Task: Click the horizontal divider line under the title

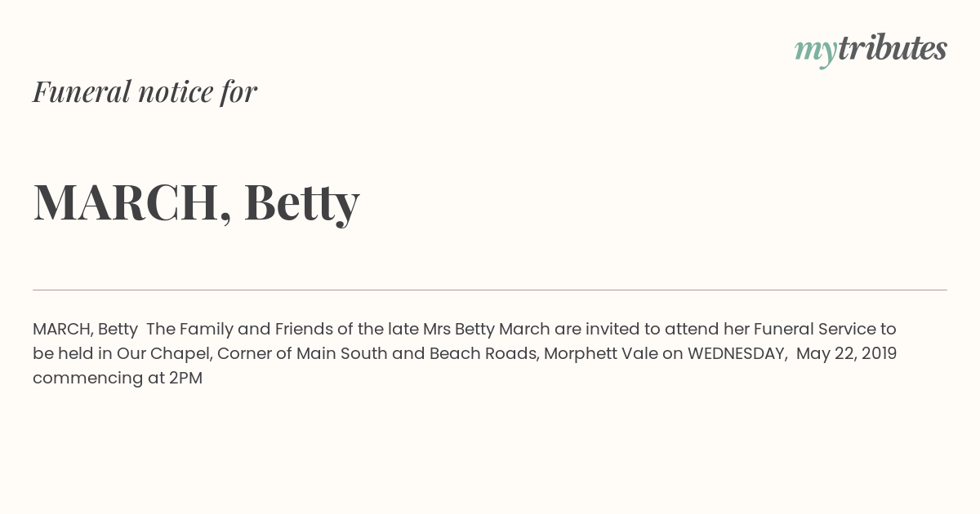Action: (490, 290)
